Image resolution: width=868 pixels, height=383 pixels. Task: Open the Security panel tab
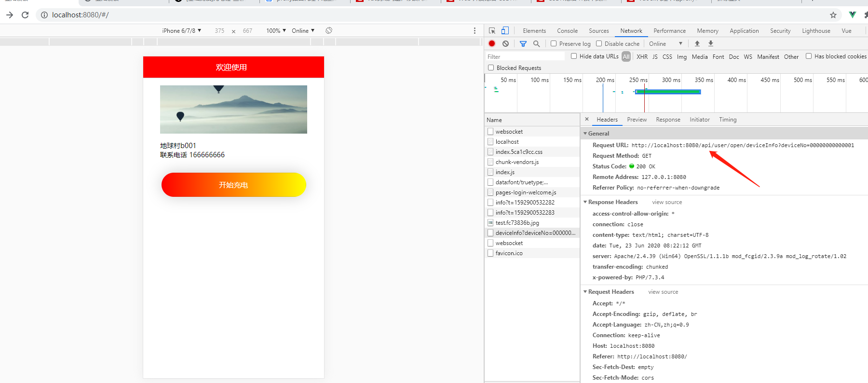(x=780, y=30)
